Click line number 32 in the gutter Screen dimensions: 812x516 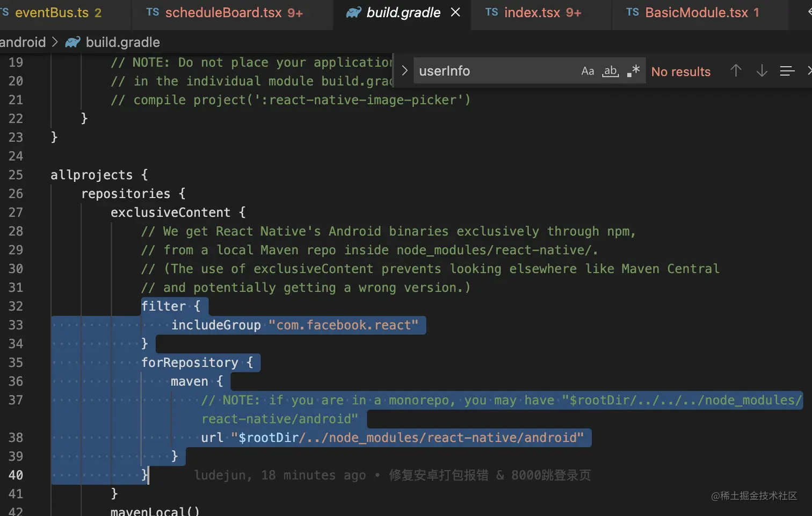pyautogui.click(x=16, y=306)
